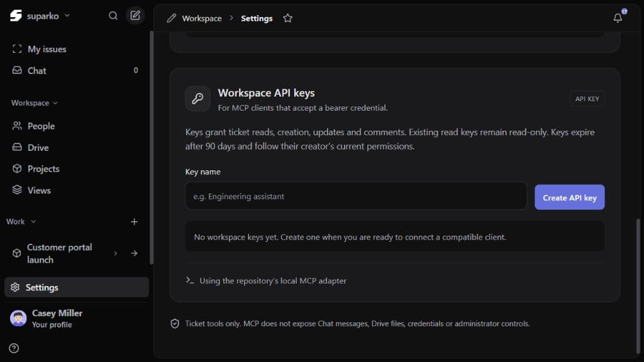Open Customer portal launch project
This screenshot has width=644, height=362.
click(x=60, y=253)
